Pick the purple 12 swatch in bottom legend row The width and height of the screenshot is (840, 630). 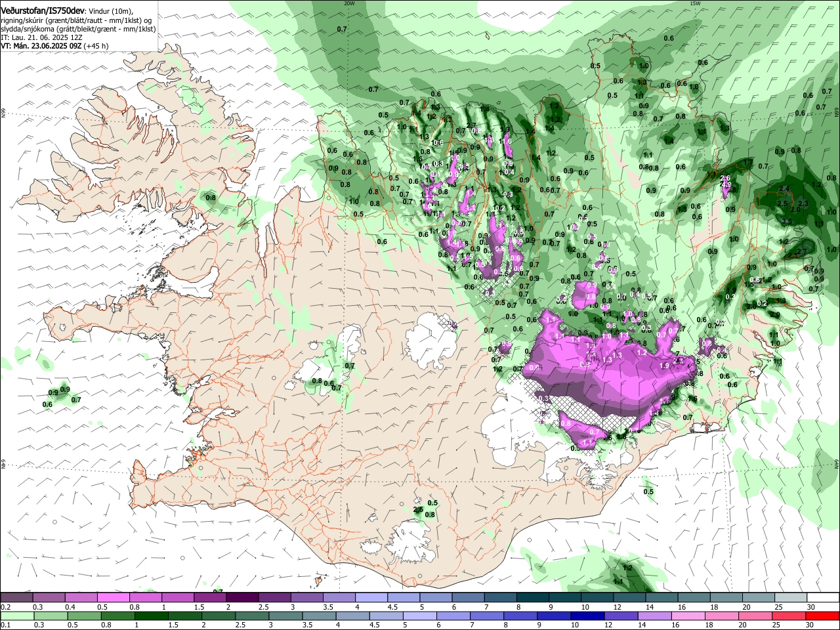(621, 616)
